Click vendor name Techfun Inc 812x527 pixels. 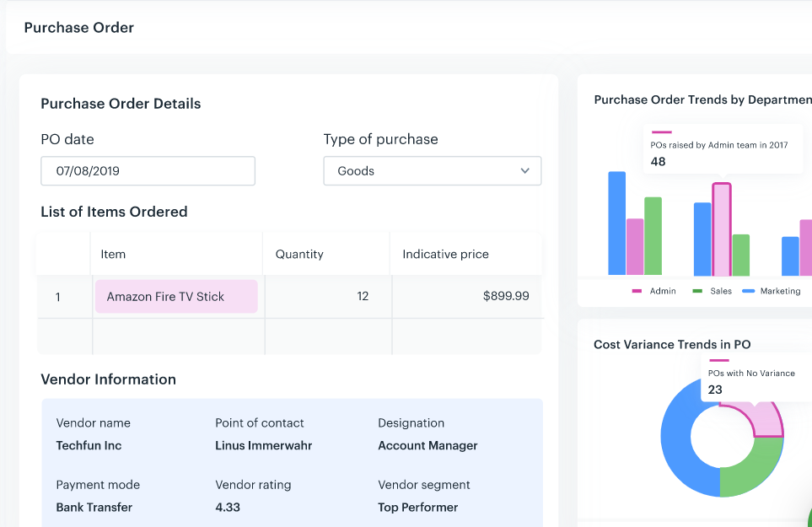click(x=89, y=446)
